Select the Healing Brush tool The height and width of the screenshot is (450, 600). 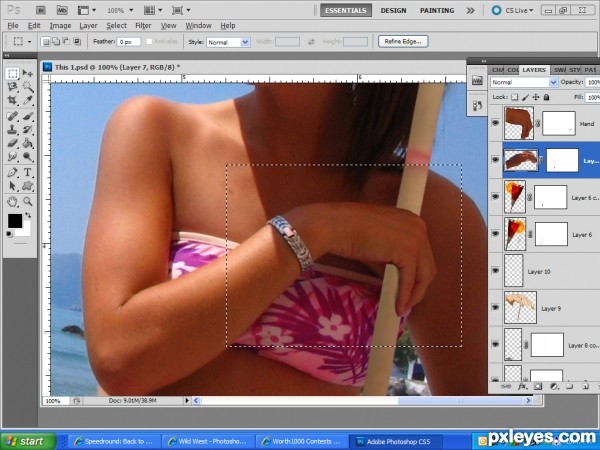(13, 116)
